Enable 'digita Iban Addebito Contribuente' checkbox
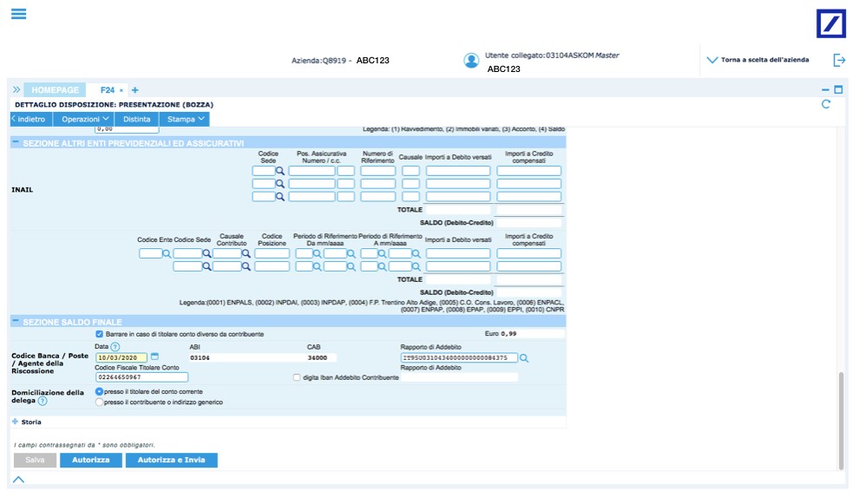This screenshot has width=852, height=504. coord(297,377)
